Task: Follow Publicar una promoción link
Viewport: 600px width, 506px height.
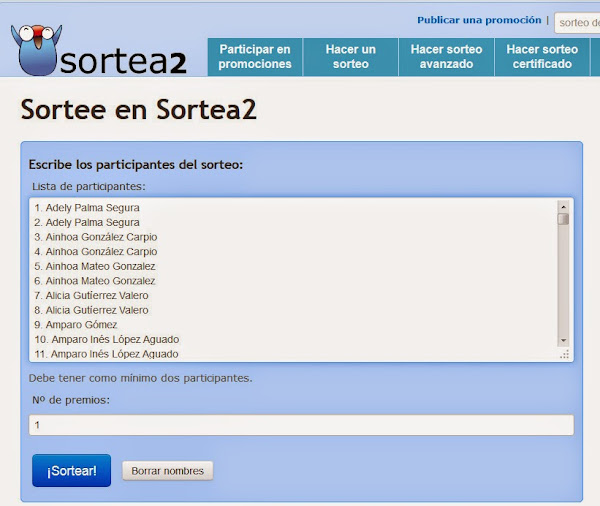Action: click(x=479, y=20)
